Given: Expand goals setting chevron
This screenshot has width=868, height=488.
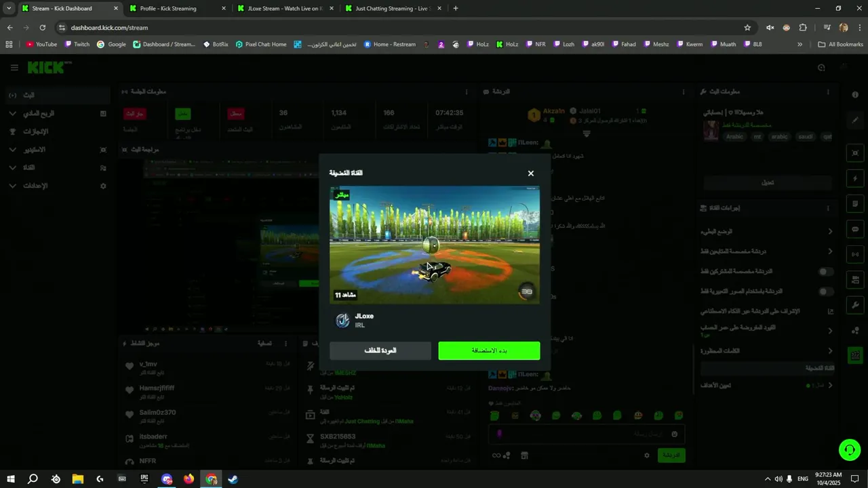Looking at the screenshot, I should tap(830, 385).
